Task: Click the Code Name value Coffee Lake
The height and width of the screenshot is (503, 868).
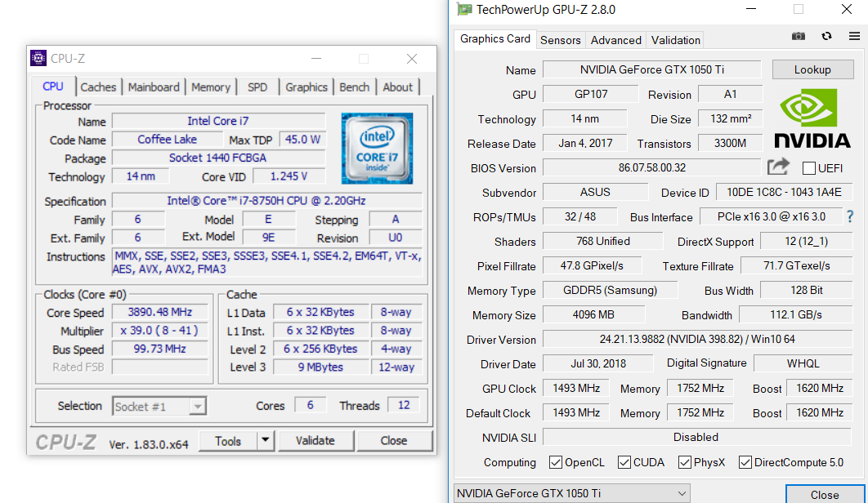Action: coord(168,140)
